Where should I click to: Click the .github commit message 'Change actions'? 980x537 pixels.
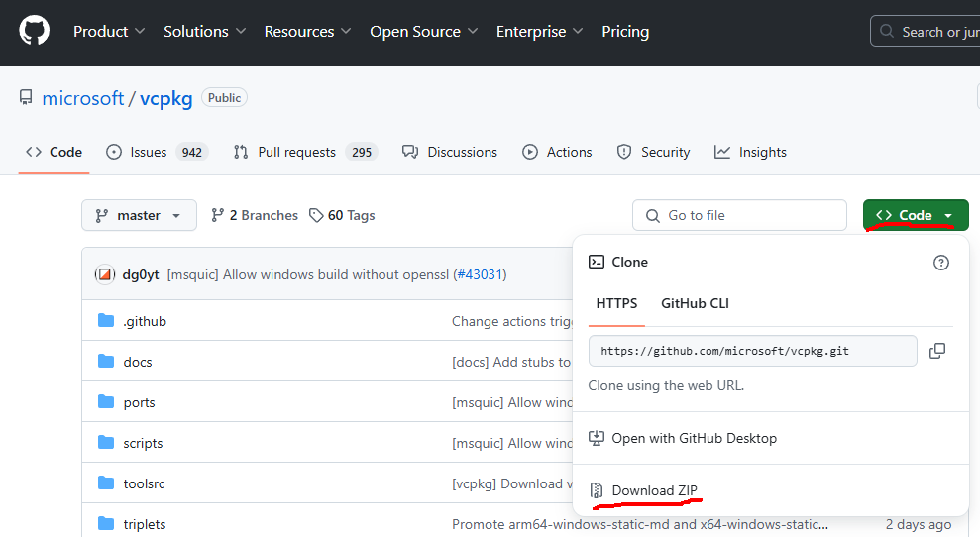tap(512, 321)
